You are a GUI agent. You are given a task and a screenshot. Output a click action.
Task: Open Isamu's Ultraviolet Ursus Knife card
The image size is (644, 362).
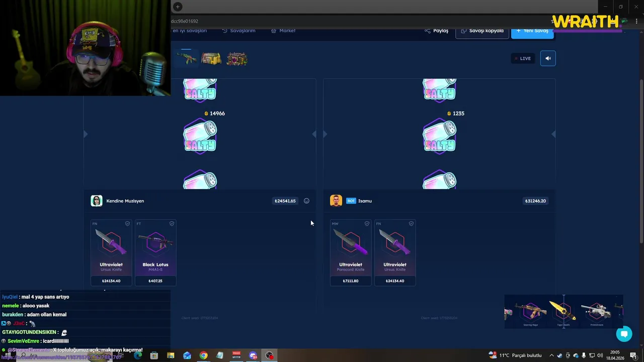point(395,253)
